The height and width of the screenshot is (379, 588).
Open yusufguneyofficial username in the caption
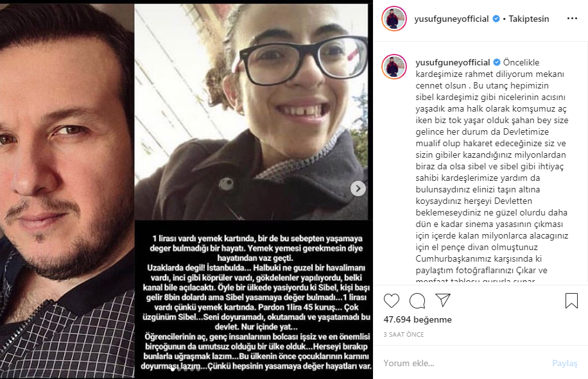click(453, 62)
